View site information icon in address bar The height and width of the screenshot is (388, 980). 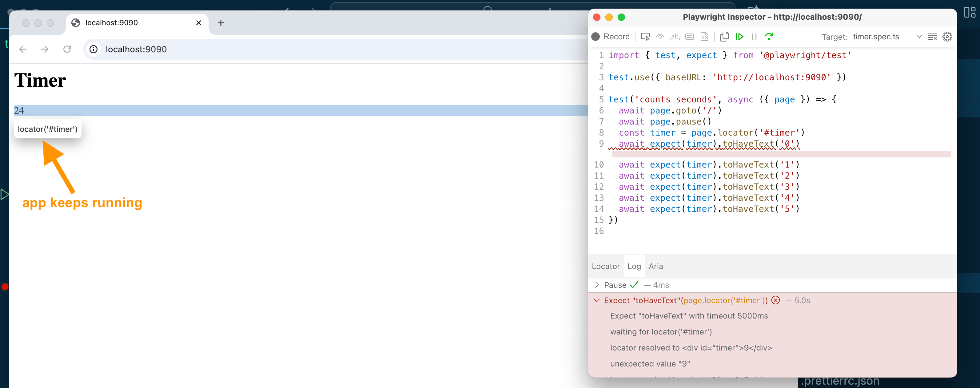[x=93, y=49]
